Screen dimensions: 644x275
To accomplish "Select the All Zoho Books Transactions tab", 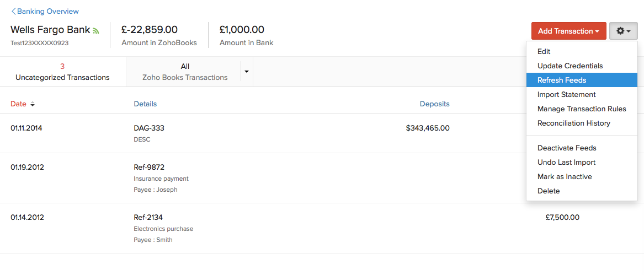I will point(185,72).
